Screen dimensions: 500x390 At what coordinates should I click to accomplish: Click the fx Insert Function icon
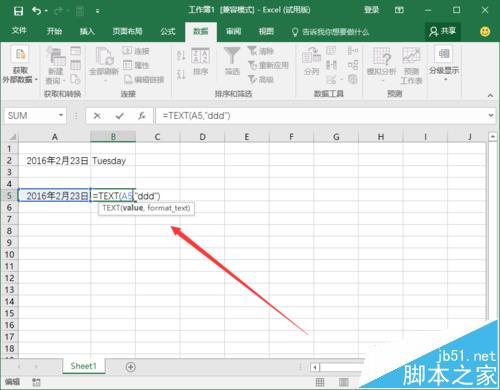pos(142,116)
